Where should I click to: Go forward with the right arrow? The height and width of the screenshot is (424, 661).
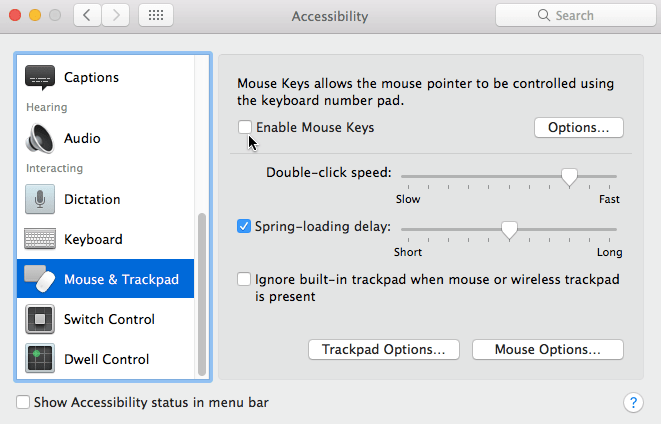[x=116, y=16]
